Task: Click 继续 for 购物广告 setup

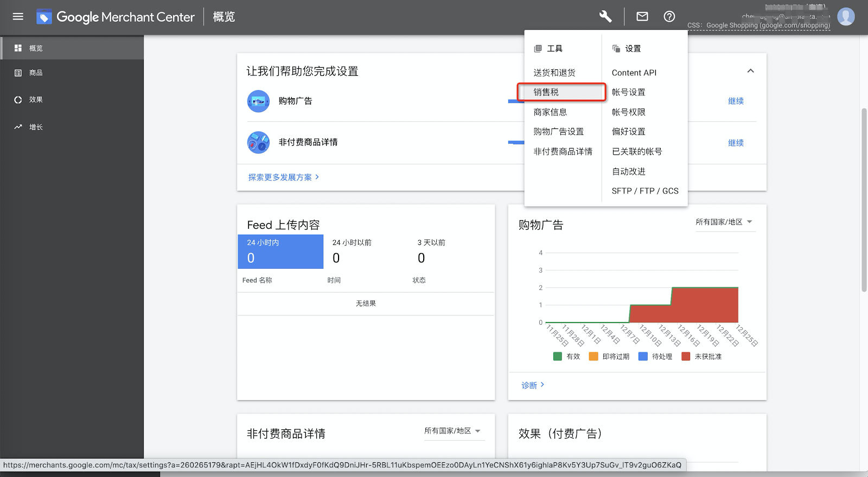Action: click(x=736, y=101)
